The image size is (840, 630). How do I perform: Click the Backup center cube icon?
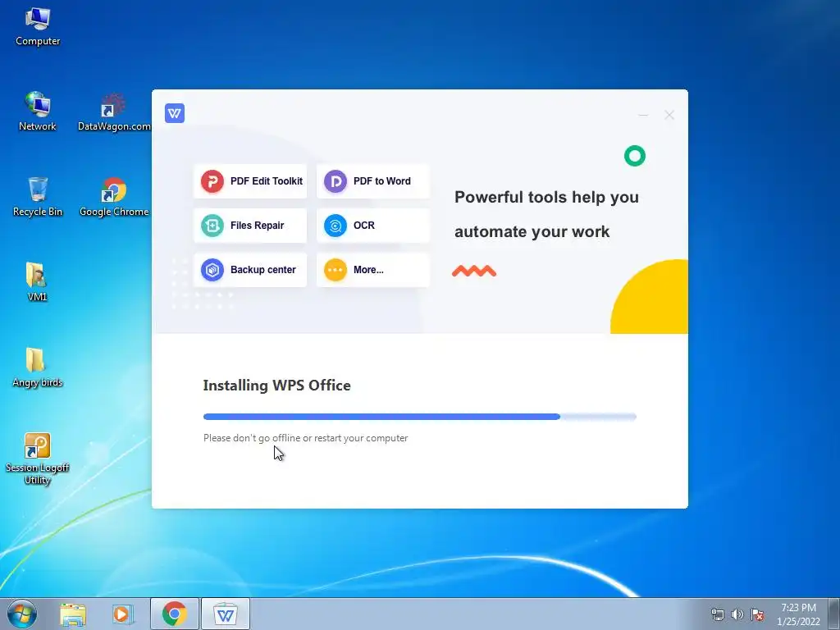tap(212, 270)
